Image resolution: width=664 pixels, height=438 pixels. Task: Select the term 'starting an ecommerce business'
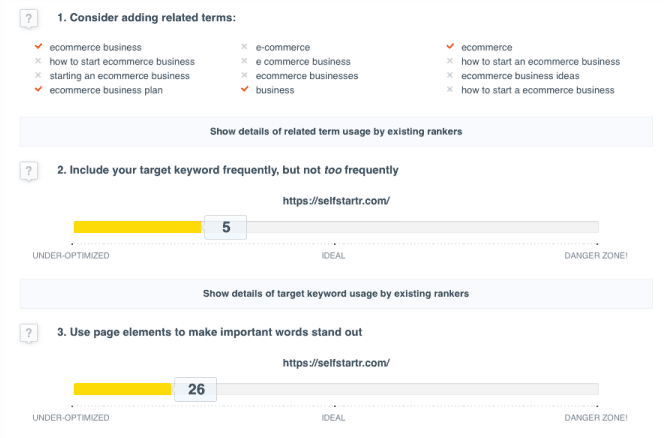[119, 76]
